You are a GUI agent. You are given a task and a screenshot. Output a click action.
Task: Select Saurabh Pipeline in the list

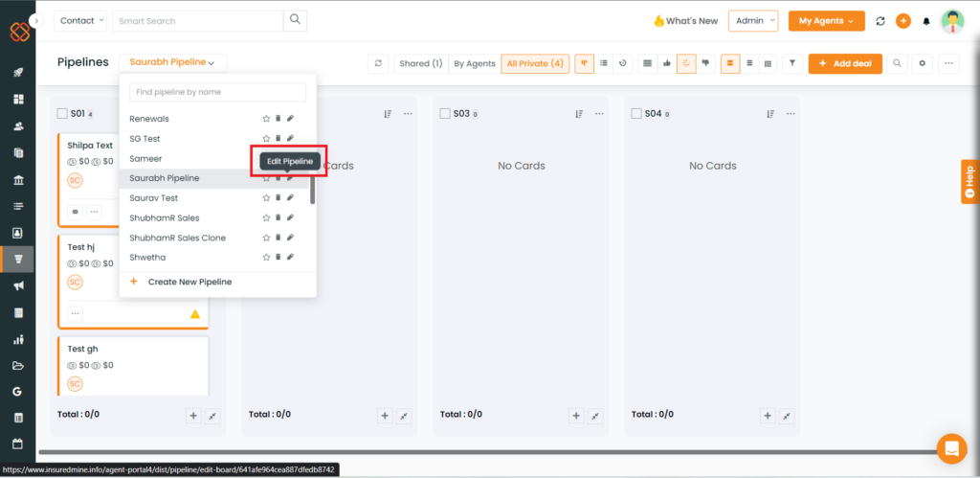(x=165, y=178)
